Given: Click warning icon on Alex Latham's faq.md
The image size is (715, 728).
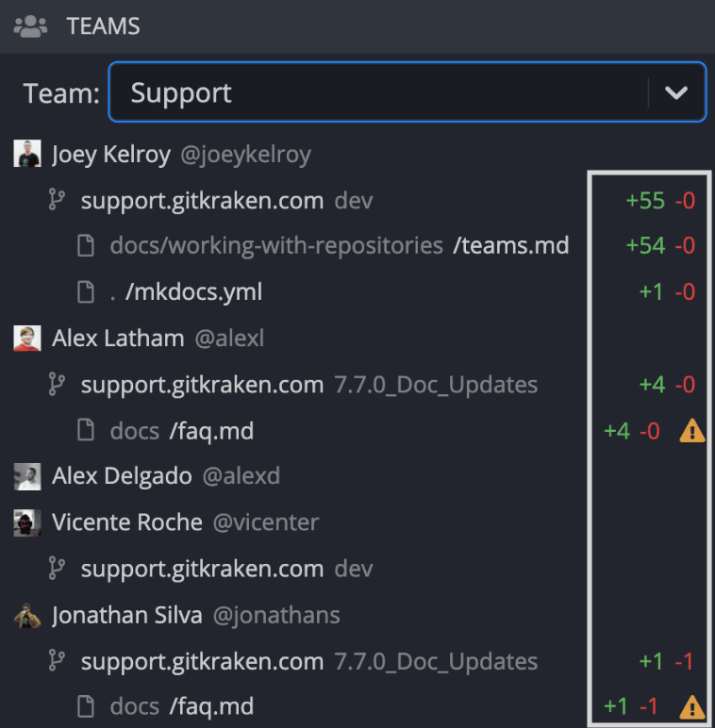Looking at the screenshot, I should pos(692,431).
